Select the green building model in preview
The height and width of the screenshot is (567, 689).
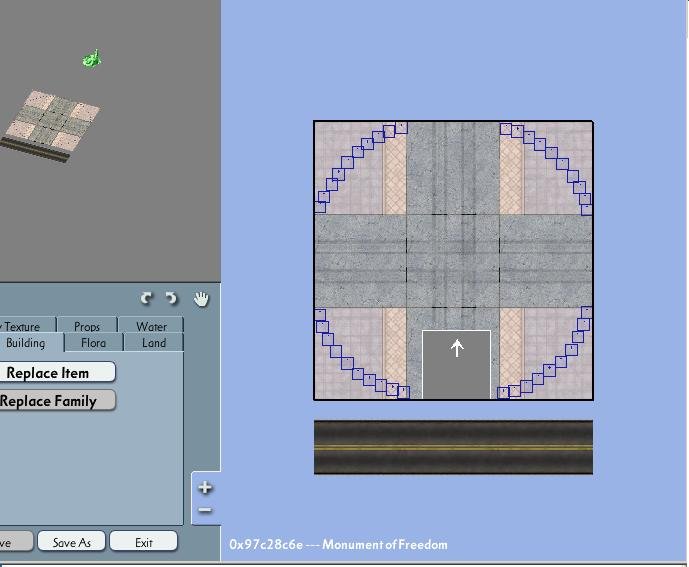[x=92, y=59]
